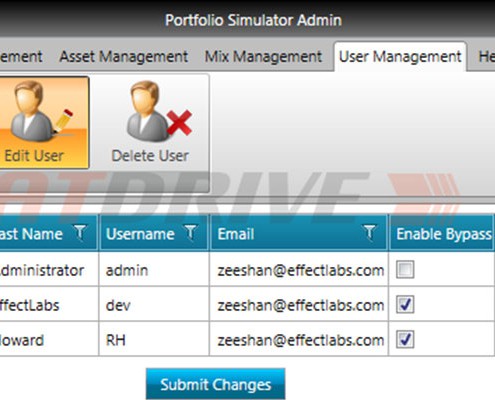Select the dev username cell
The image size is (495, 400).
point(154,304)
